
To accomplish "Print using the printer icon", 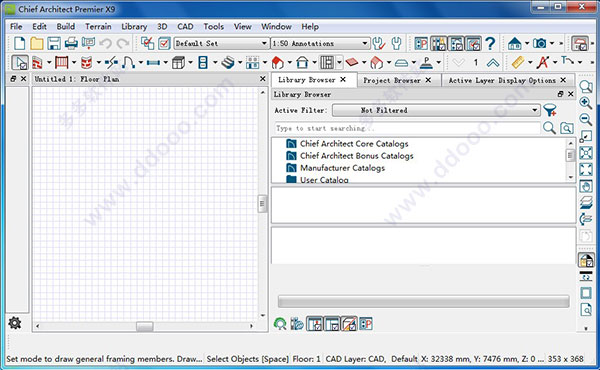I will (x=71, y=44).
